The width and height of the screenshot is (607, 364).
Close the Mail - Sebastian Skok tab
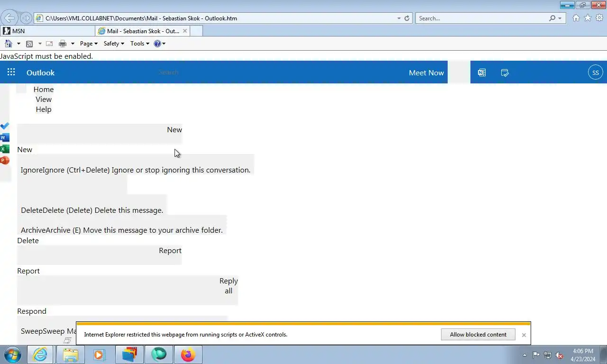click(185, 31)
